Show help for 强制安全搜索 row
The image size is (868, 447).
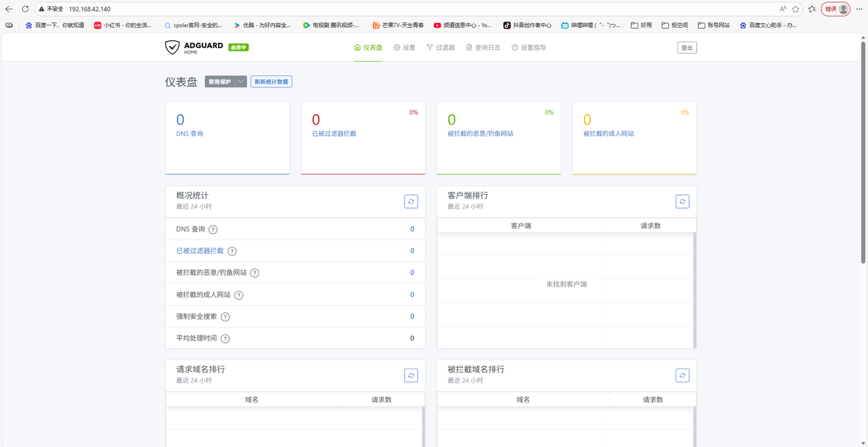tap(225, 317)
